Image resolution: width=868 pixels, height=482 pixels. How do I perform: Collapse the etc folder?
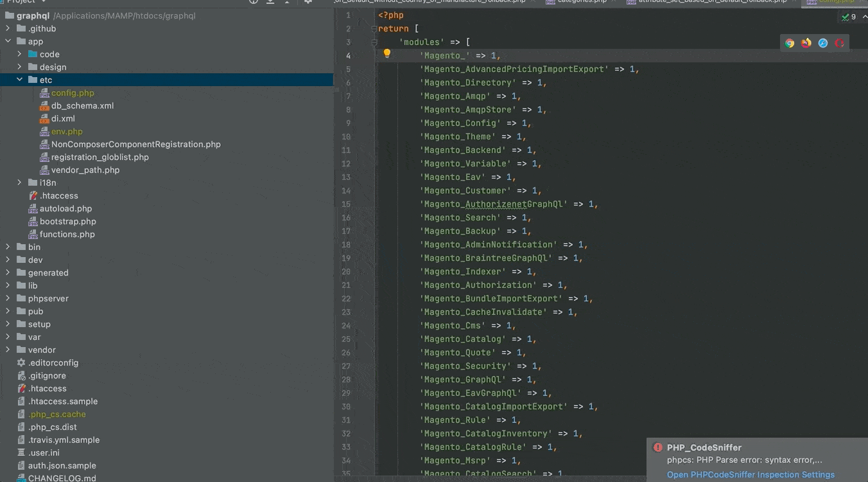click(x=20, y=80)
